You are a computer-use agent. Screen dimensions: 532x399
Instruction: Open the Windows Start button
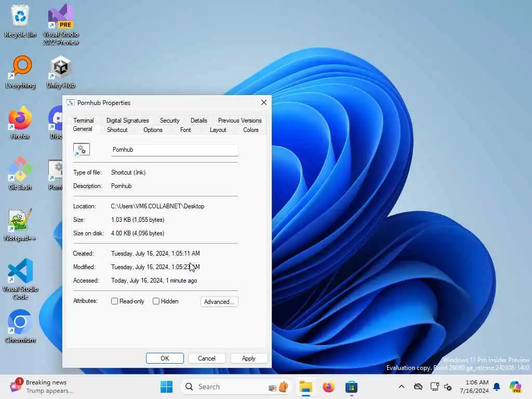click(x=166, y=387)
